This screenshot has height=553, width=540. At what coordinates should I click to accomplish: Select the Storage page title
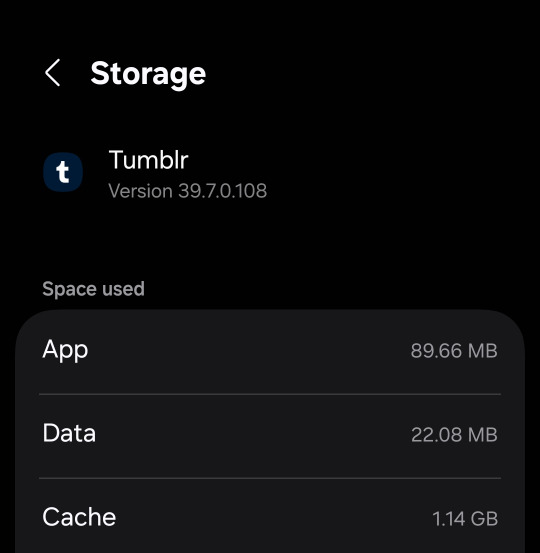148,74
